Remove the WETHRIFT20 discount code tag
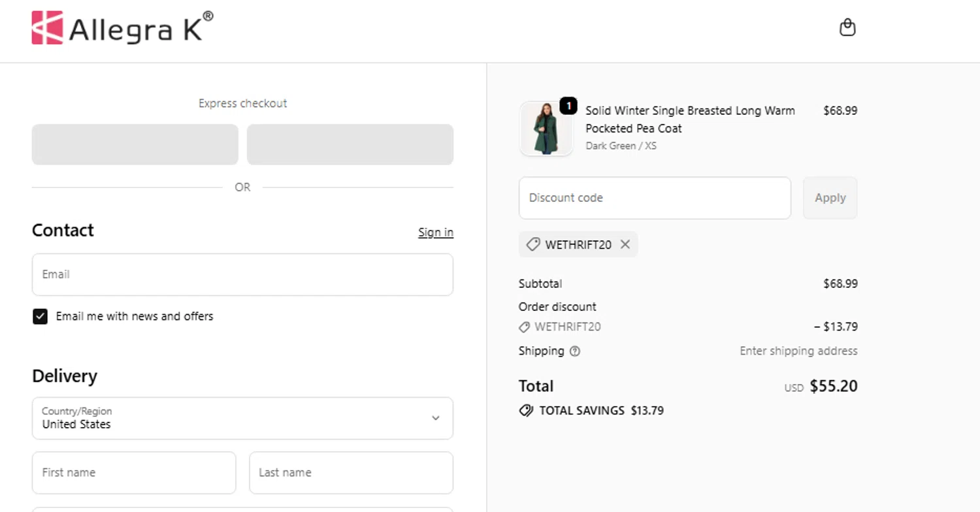Image resolution: width=980 pixels, height=512 pixels. [x=625, y=244]
